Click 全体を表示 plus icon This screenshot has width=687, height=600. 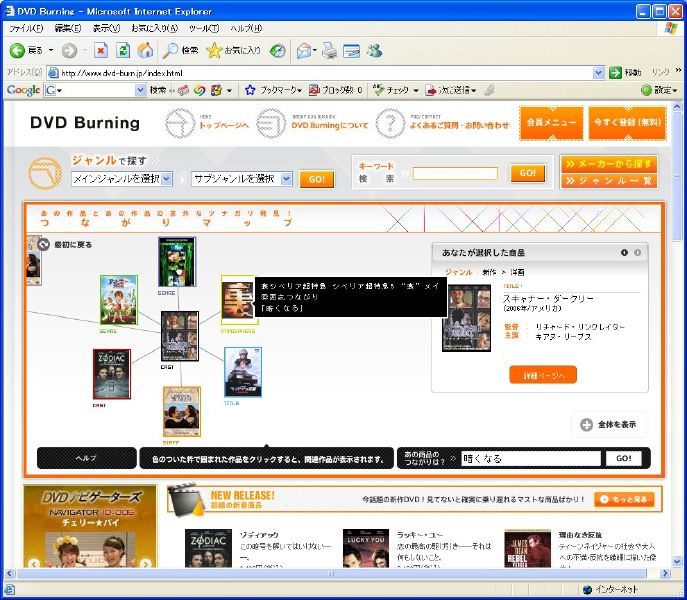tap(587, 424)
